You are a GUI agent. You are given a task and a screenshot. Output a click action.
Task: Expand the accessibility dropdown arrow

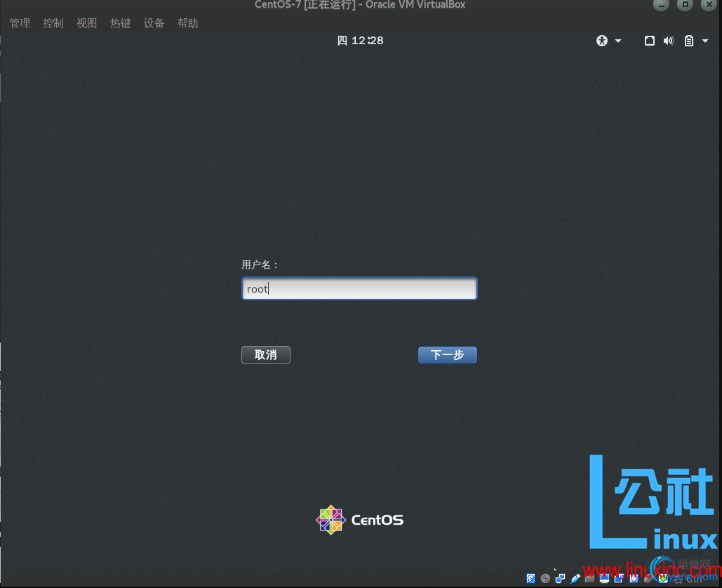tap(618, 41)
